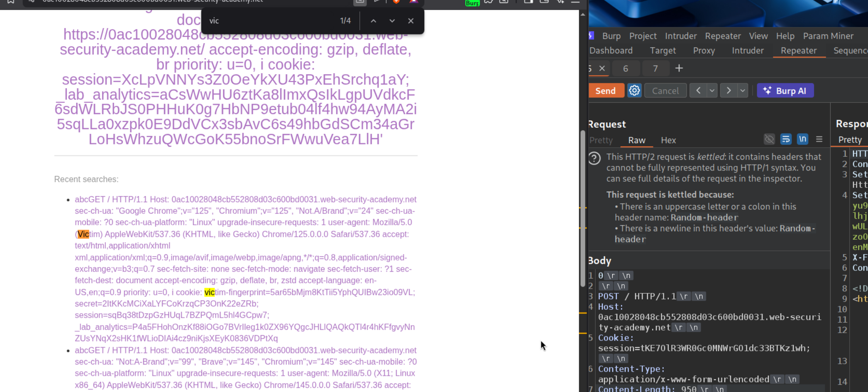Screen dimensions: 868x392
Task: Toggle non-printable characters display (\n)
Action: point(802,139)
